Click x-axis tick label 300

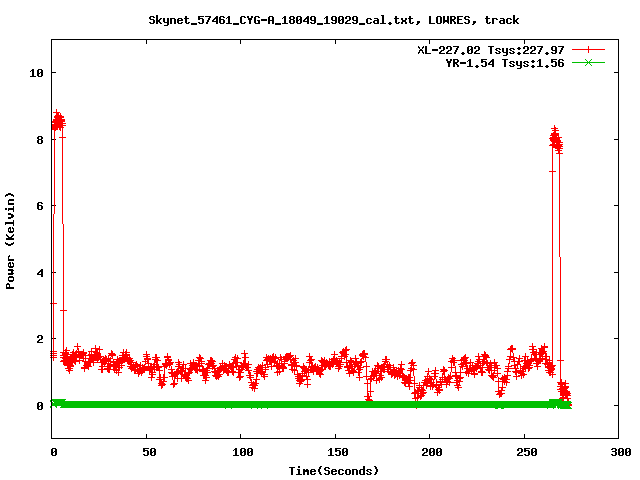point(621,452)
